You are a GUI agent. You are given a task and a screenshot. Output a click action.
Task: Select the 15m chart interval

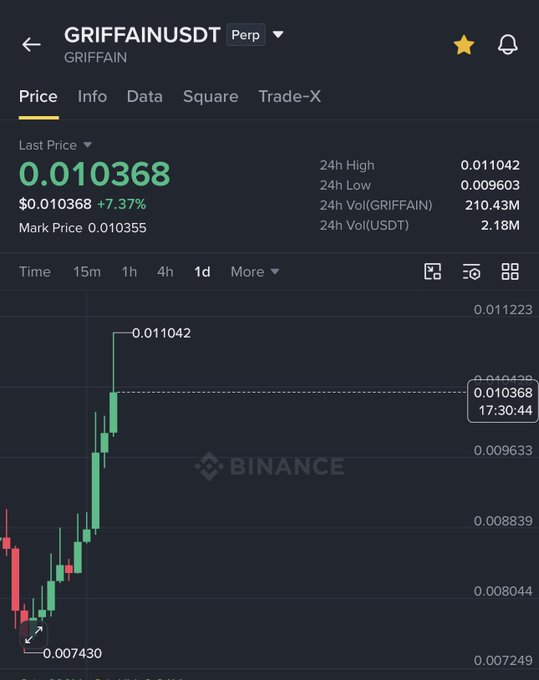(x=87, y=272)
